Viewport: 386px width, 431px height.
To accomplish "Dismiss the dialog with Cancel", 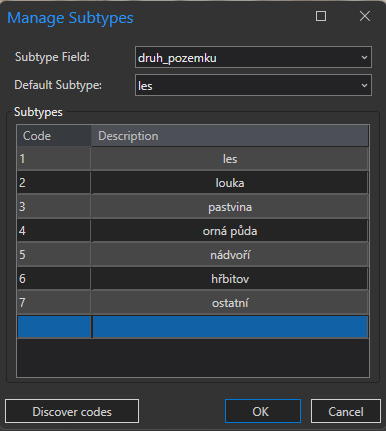I will coord(346,411).
